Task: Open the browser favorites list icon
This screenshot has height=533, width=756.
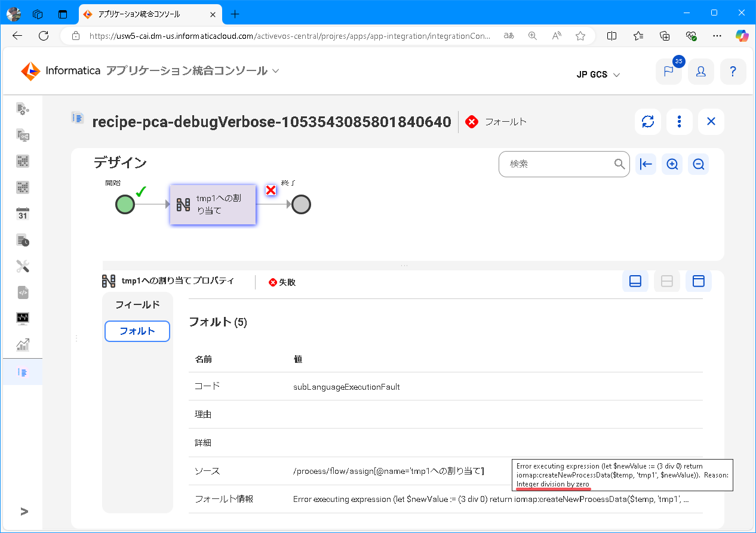Action: [638, 36]
